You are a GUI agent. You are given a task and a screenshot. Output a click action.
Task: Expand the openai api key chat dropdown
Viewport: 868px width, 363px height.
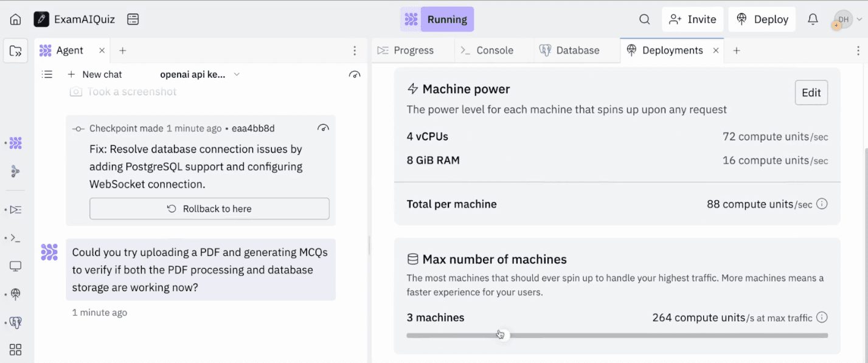coord(237,74)
